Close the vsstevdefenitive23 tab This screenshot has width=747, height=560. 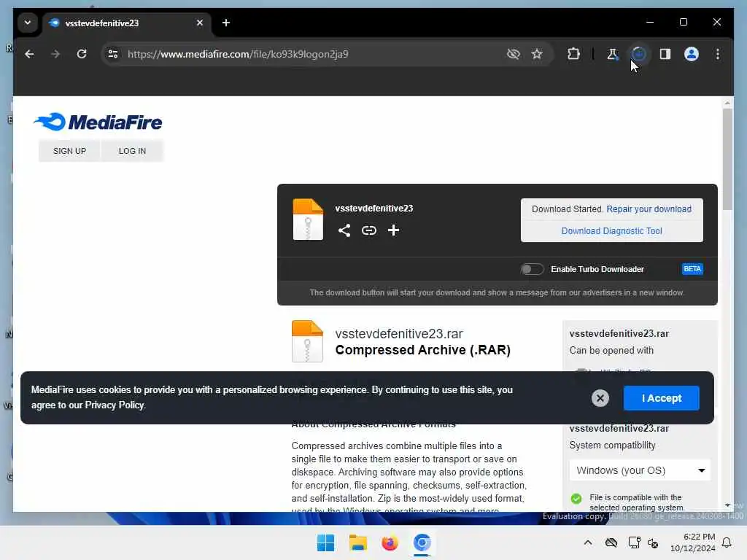tap(200, 23)
